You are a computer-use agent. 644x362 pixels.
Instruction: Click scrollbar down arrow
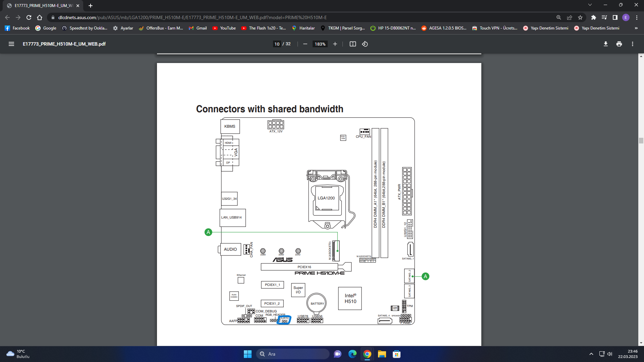(641, 343)
